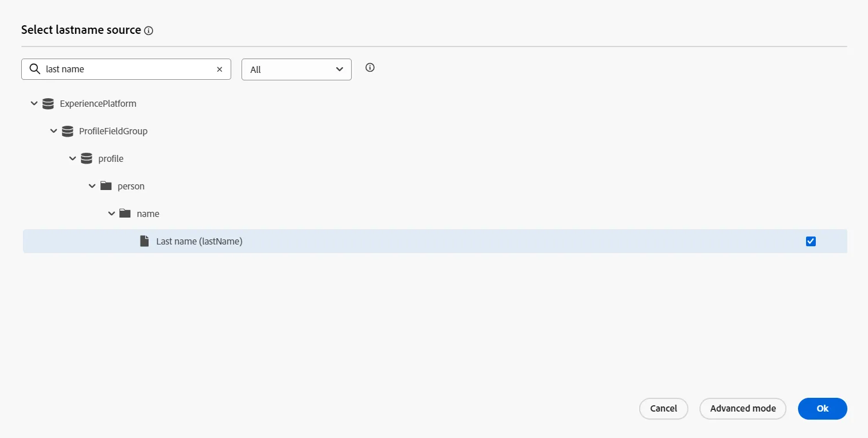The width and height of the screenshot is (868, 438).
Task: Collapse the profile node chevron
Action: click(x=72, y=158)
